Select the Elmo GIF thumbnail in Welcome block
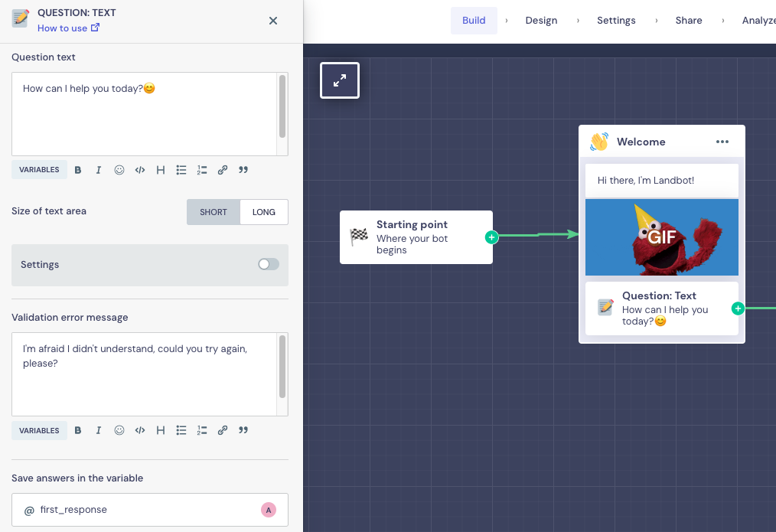 [x=662, y=237]
